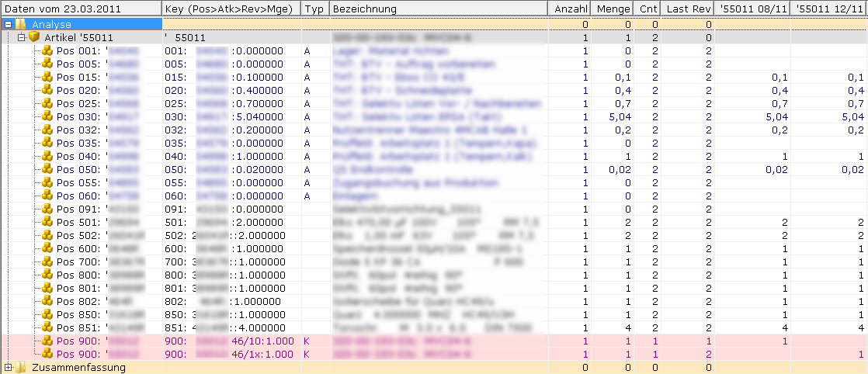Image resolution: width=868 pixels, height=374 pixels.
Task: Expand the Zusammenfassung node
Action: [x=8, y=367]
